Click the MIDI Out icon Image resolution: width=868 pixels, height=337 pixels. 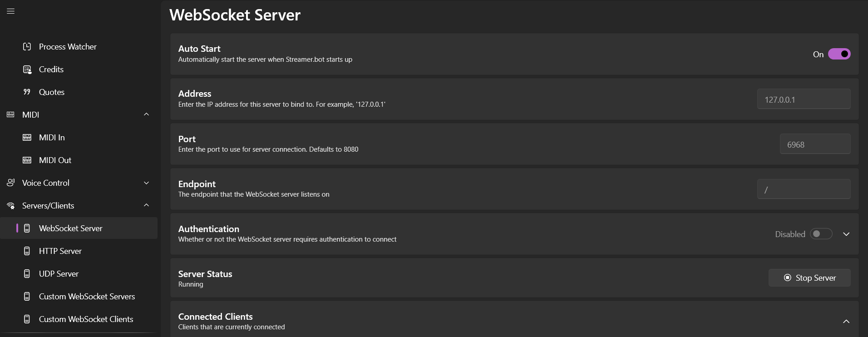pyautogui.click(x=27, y=160)
